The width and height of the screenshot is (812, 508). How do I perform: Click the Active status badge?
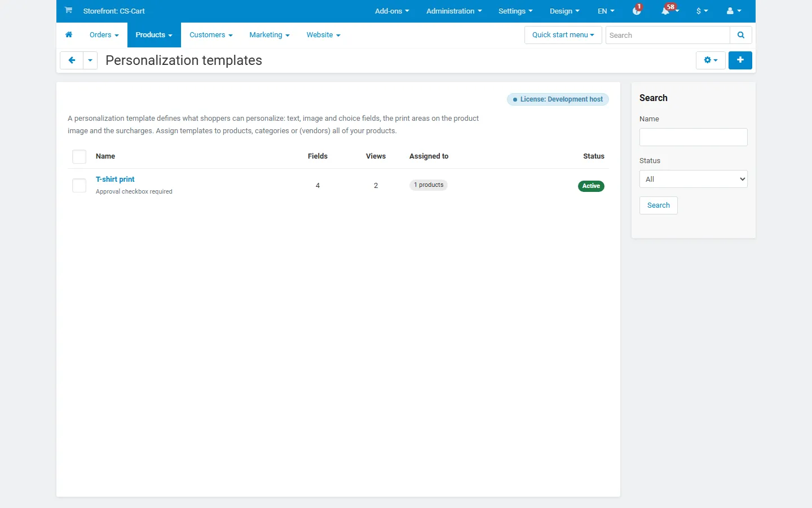click(591, 186)
